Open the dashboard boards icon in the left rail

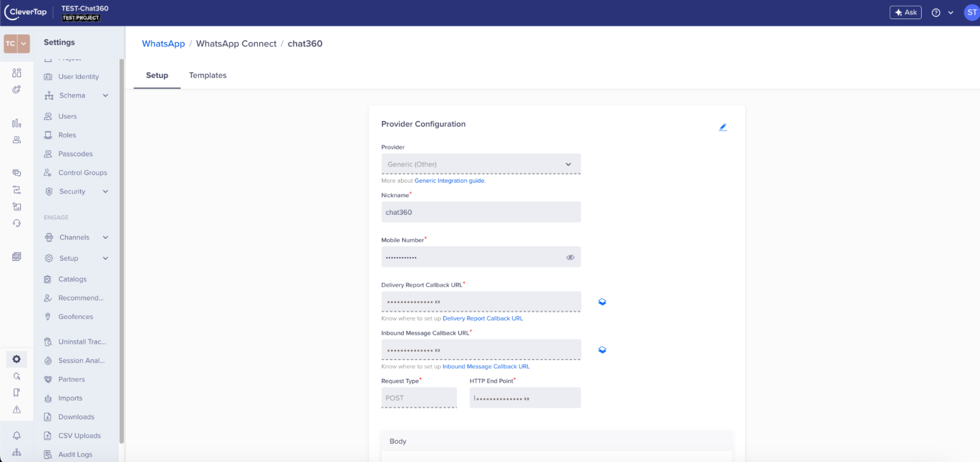16,73
